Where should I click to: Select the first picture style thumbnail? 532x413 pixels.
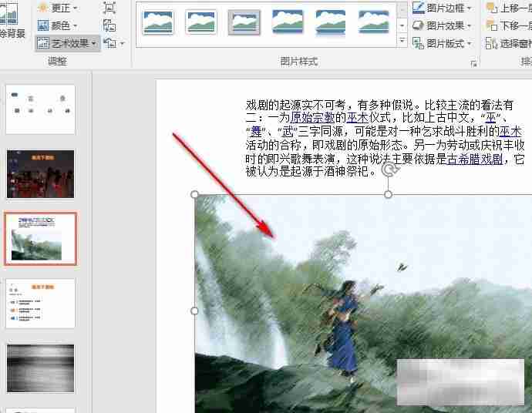pyautogui.click(x=158, y=22)
